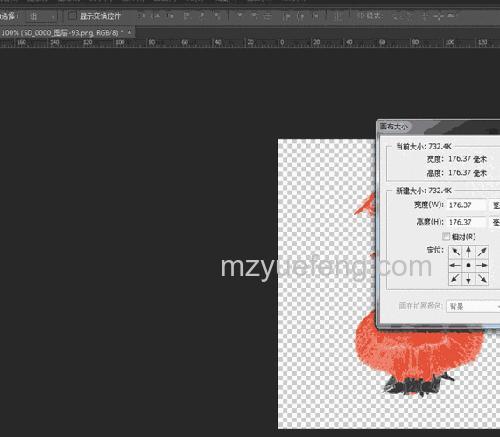Set anchor to bottom-left arrow cell

455,279
